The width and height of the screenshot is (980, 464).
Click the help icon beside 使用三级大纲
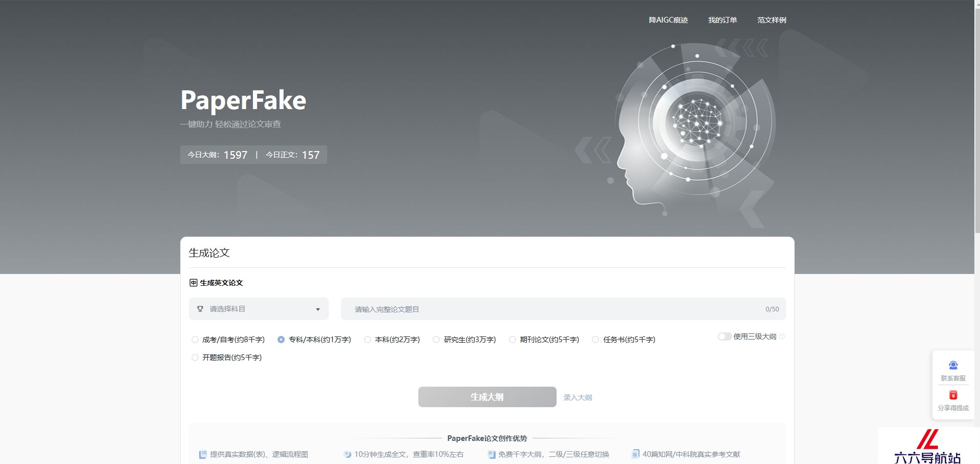click(x=782, y=336)
